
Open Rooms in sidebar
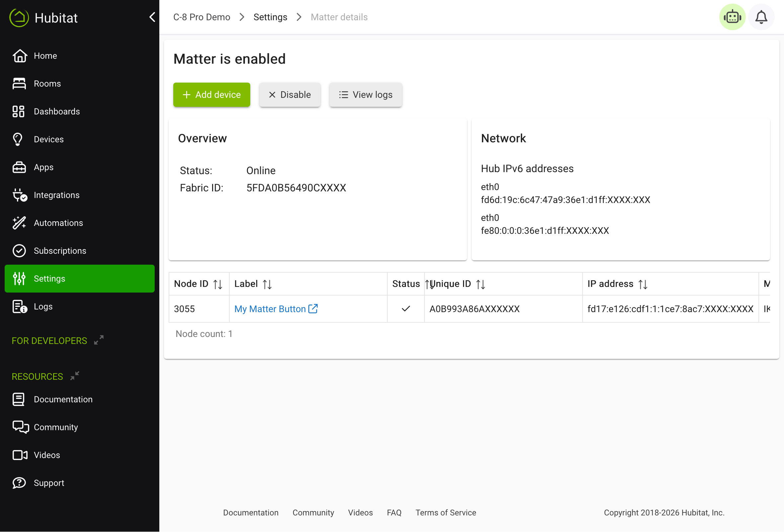[80, 84]
